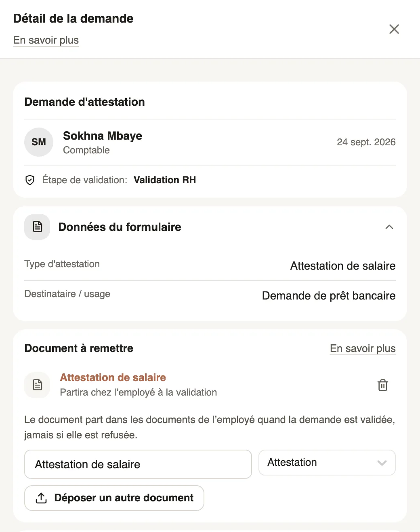Click the Document à remettre heading
This screenshot has width=420, height=532.
(x=79, y=348)
